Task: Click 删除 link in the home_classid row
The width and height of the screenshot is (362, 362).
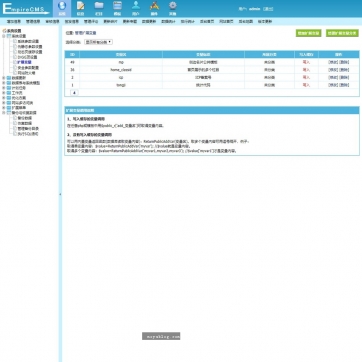Action: (344, 70)
